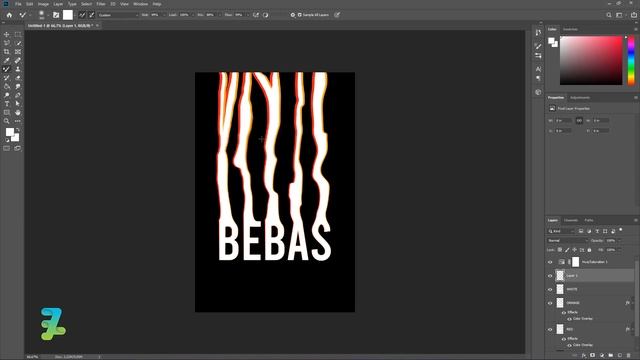The width and height of the screenshot is (640, 360).
Task: Select the Smudge tool
Action: tap(18, 87)
